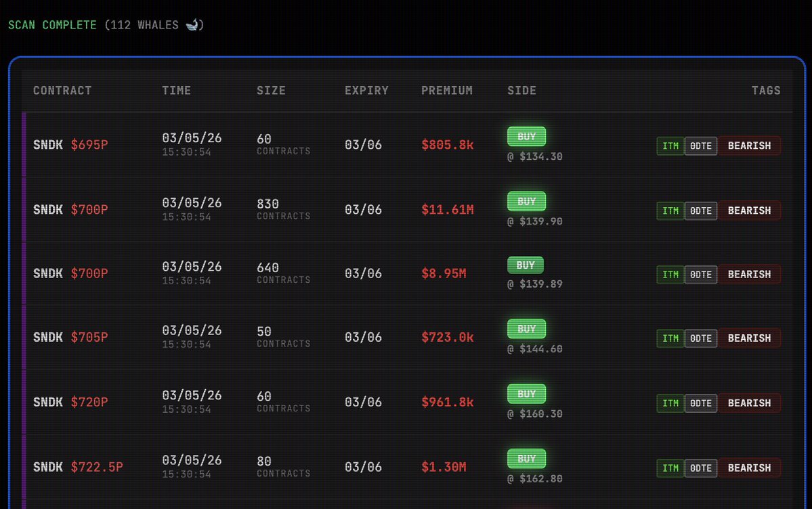Click the SCAN COMPLETE status text
The image size is (812, 509).
coord(52,25)
